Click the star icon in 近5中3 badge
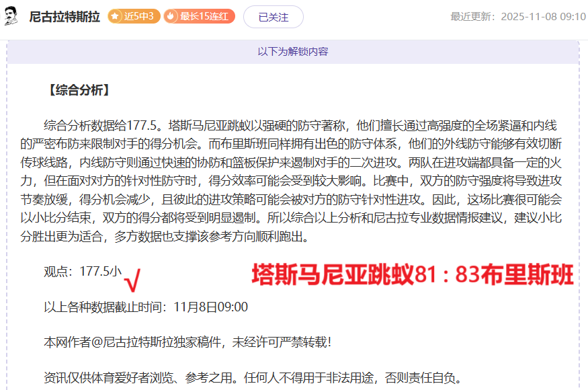This screenshot has width=588, height=390. click(x=116, y=16)
